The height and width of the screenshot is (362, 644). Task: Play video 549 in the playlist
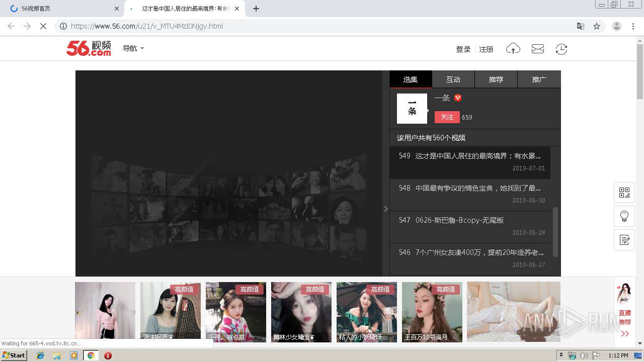tap(470, 162)
